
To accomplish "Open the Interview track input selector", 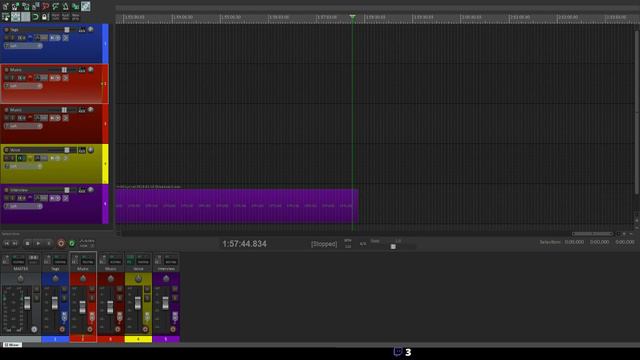I will point(23,206).
